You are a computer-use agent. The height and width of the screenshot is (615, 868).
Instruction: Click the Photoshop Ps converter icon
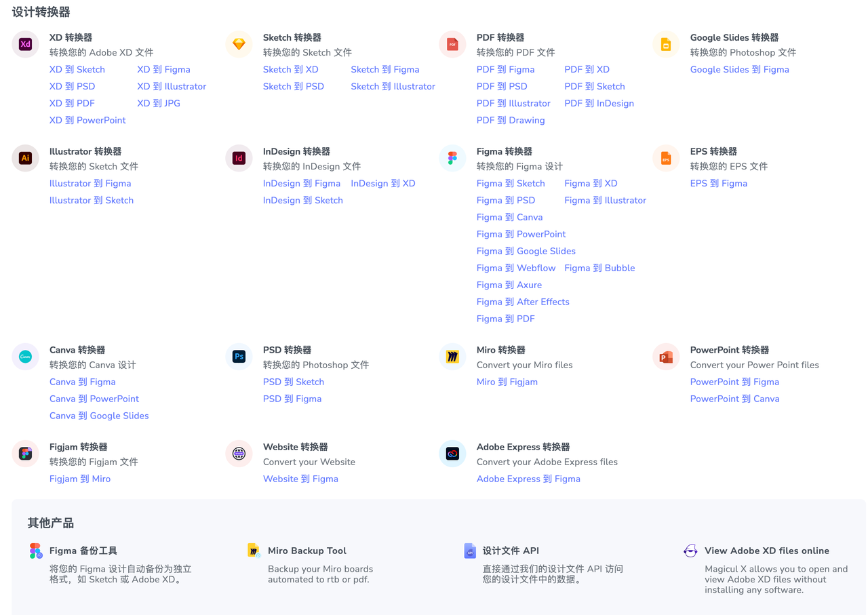(x=239, y=357)
